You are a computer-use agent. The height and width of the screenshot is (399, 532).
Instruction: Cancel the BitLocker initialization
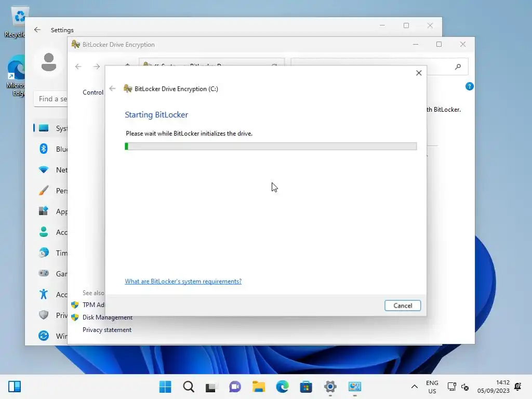(403, 305)
